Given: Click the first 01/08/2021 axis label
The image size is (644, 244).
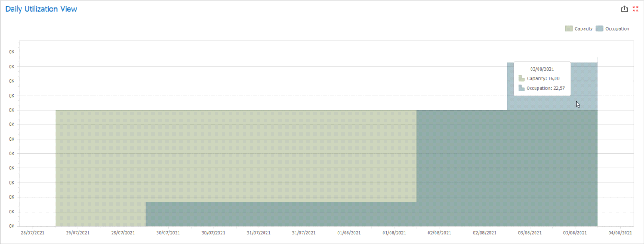Looking at the screenshot, I should point(349,233).
